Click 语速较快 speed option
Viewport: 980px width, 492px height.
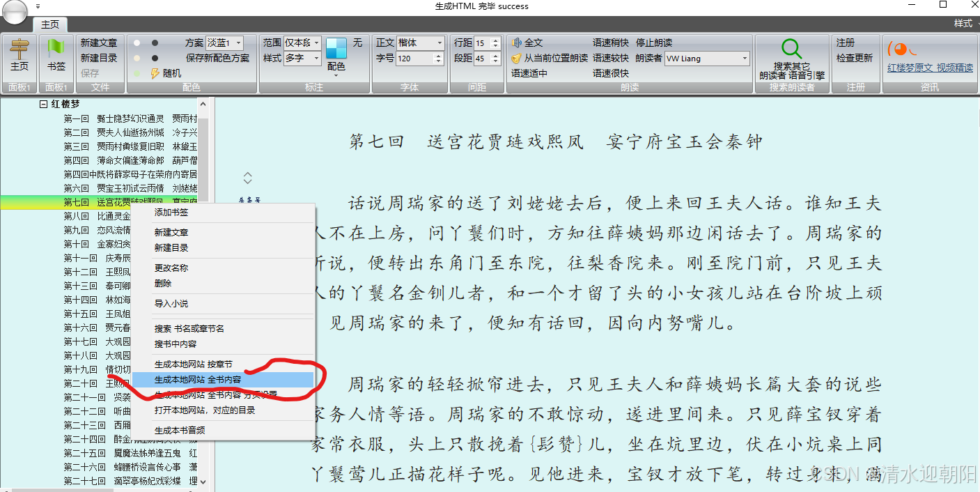[x=611, y=58]
